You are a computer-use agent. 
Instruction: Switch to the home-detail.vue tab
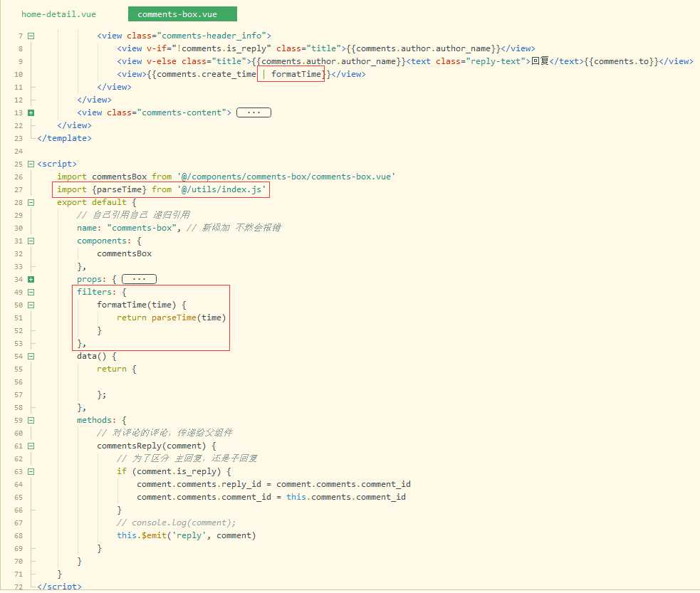pyautogui.click(x=58, y=14)
